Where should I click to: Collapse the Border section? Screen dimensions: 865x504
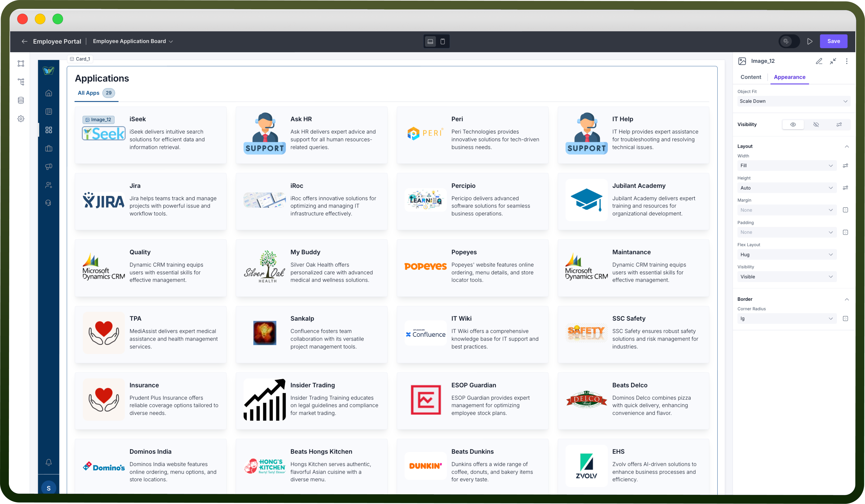[x=847, y=299]
